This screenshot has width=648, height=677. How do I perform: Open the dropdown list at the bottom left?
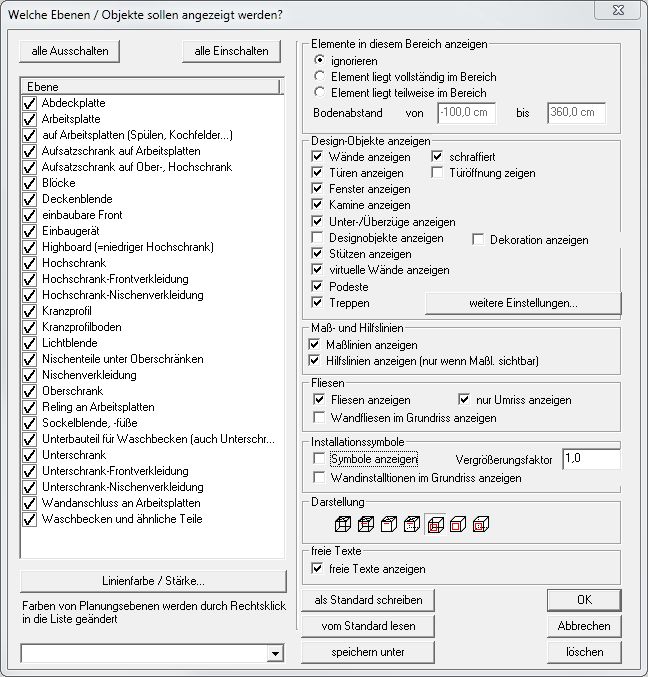(275, 654)
